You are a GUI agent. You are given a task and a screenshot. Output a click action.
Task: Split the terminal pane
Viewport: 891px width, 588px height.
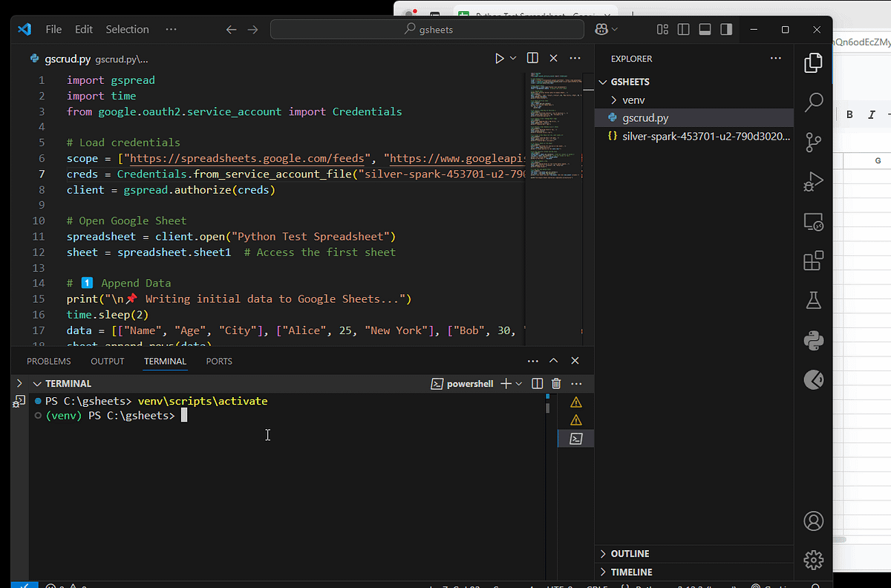(536, 384)
